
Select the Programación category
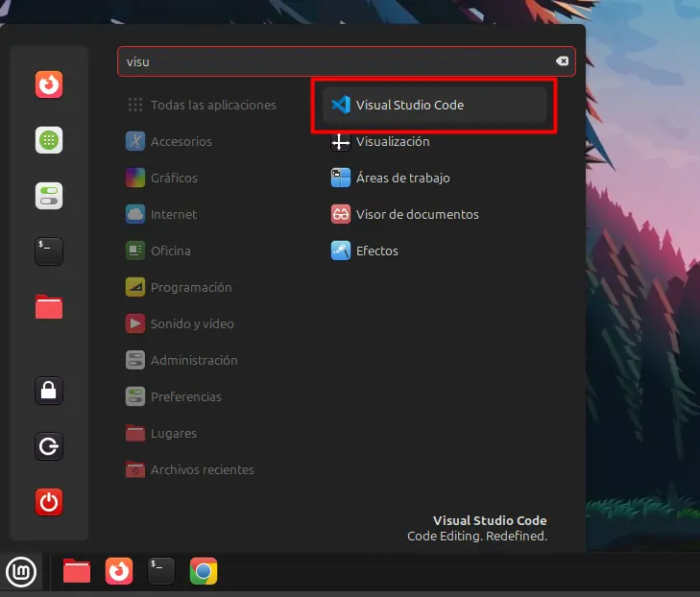190,288
